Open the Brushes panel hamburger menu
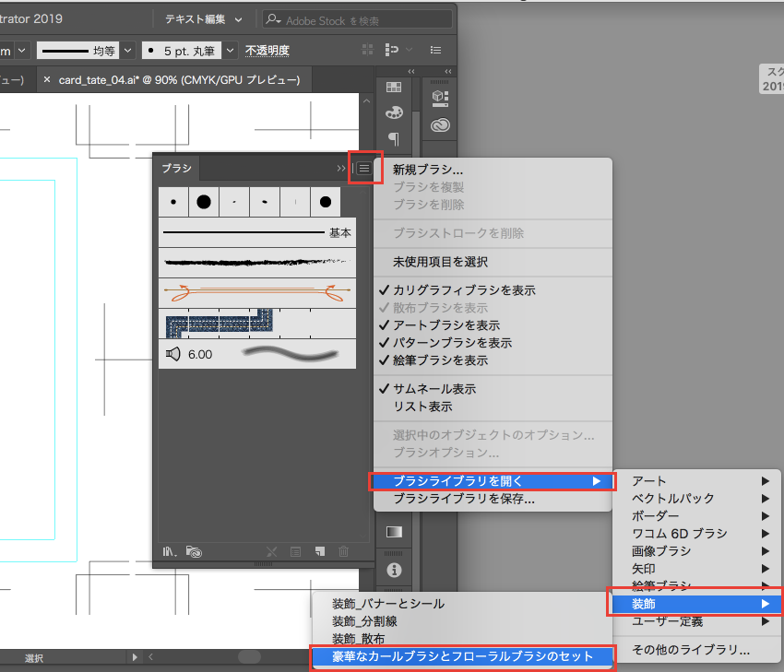The image size is (784, 672). coord(365,169)
